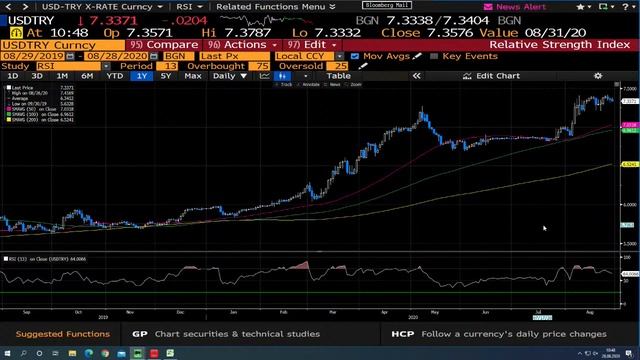640x360 pixels.
Task: Click the Edit Chart button
Action: coord(491,76)
